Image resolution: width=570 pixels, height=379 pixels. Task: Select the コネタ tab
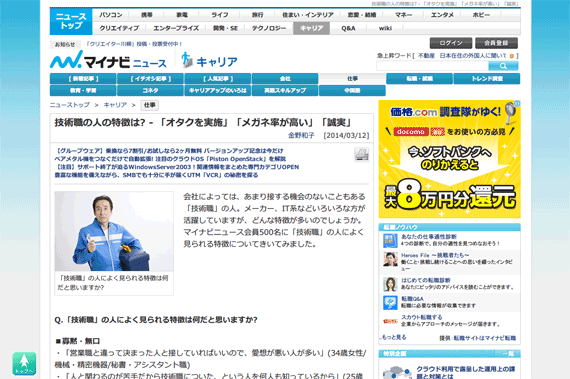(150, 90)
